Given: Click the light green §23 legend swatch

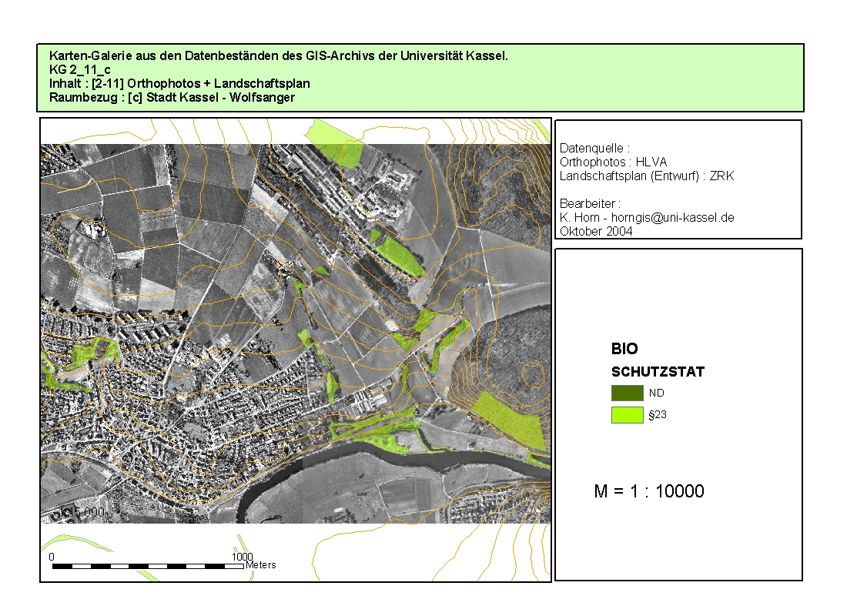Looking at the screenshot, I should point(627,415).
